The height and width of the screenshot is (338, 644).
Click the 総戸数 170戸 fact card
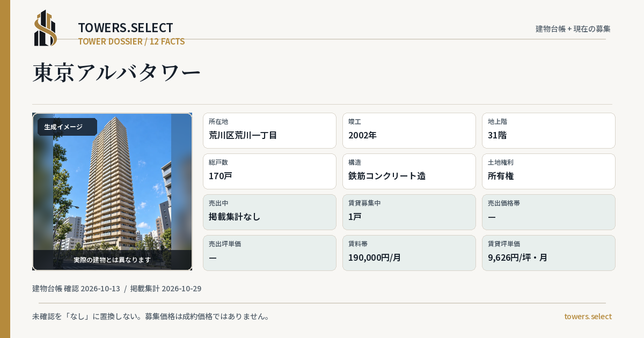tap(269, 171)
